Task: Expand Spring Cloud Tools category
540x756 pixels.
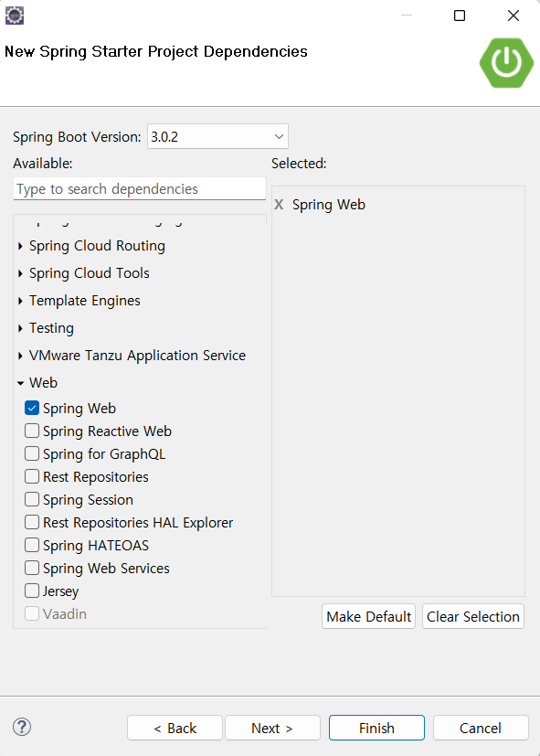Action: [20, 273]
